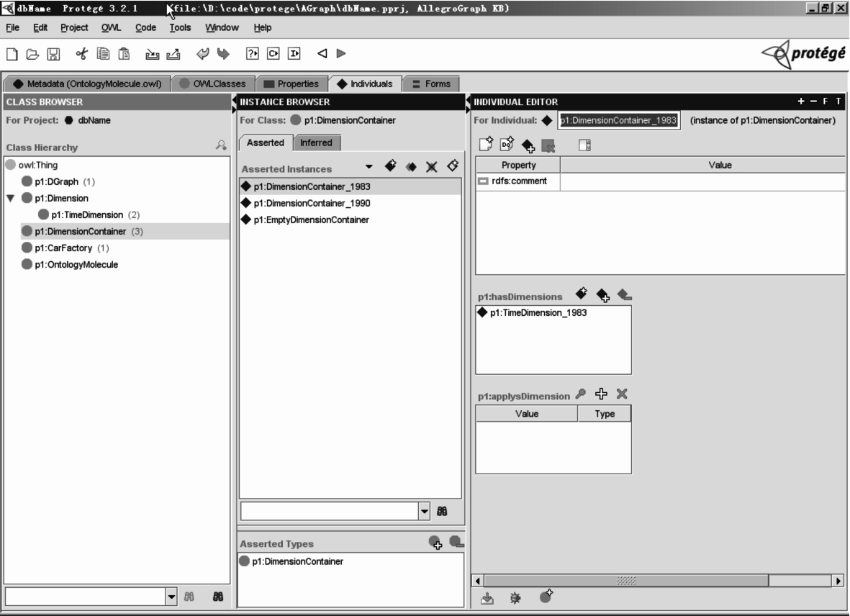Click the X Delete value icon for p1:applysDimension
The image size is (850, 616).
[622, 394]
